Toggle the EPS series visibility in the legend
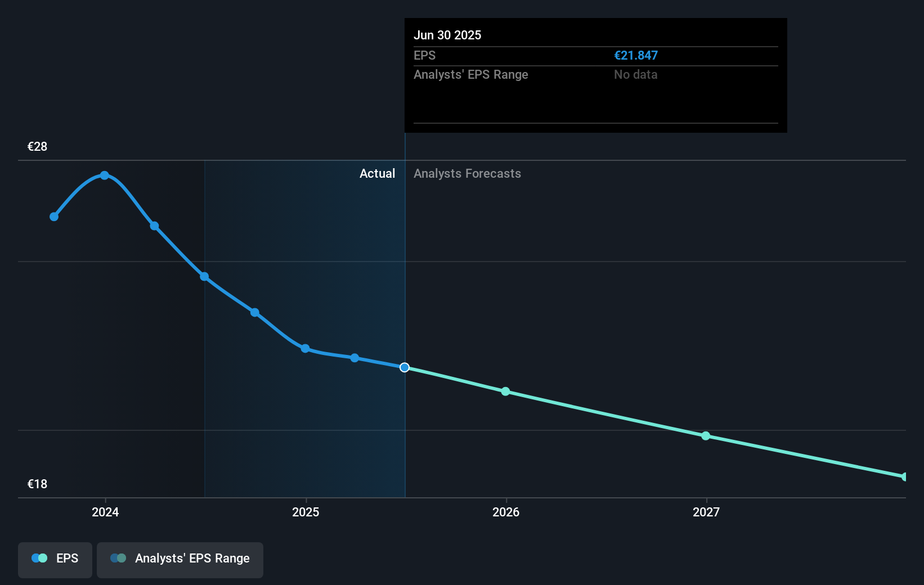Viewport: 924px width, 585px height. (55, 559)
